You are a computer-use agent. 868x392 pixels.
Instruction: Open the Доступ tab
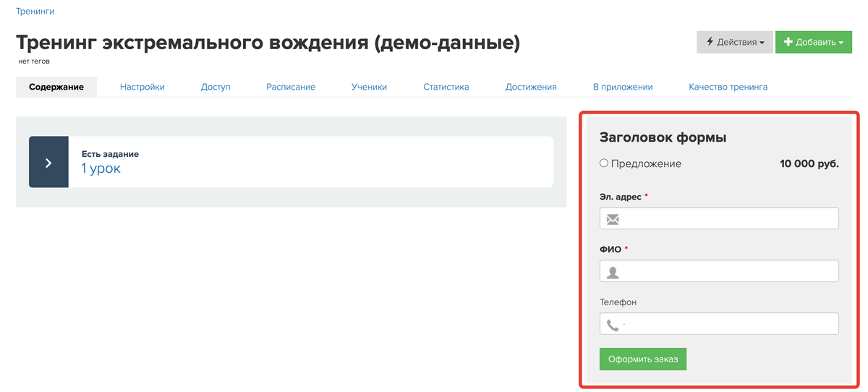216,87
